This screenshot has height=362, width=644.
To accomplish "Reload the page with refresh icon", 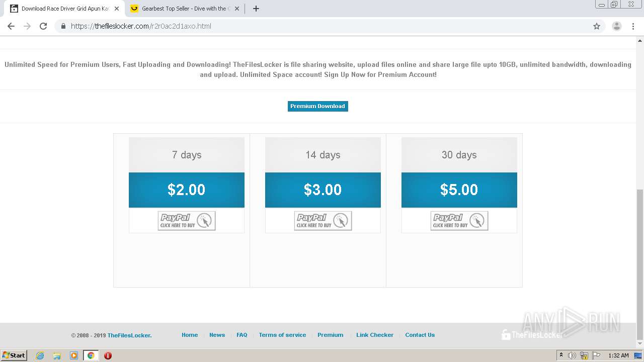I will pyautogui.click(x=43, y=26).
